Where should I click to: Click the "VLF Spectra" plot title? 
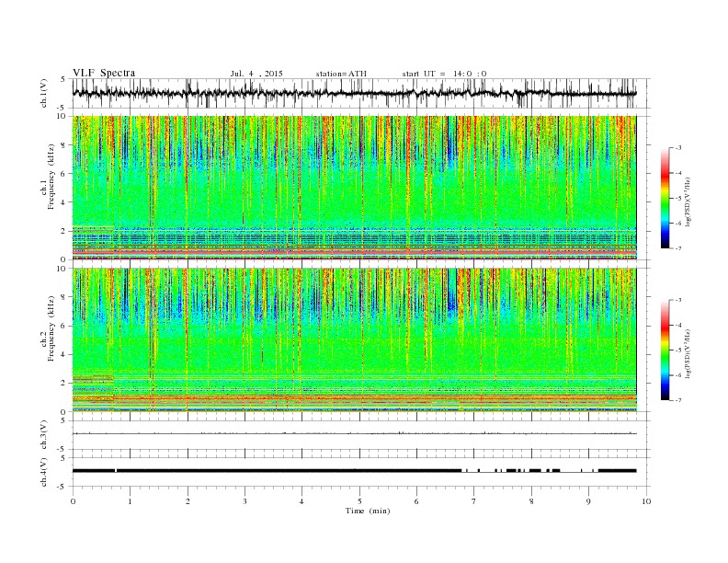(104, 73)
